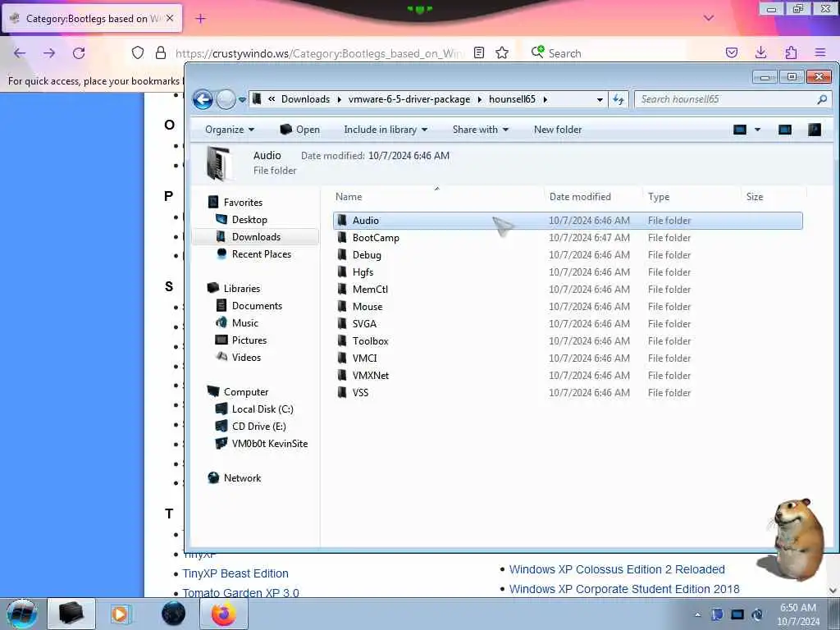Select Recent Places in the navigation pane

pos(261,254)
